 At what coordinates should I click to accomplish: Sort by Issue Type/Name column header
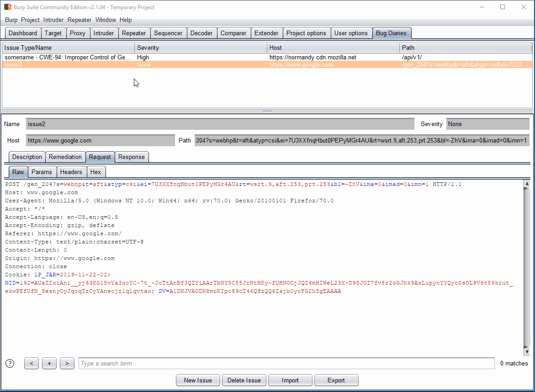[68, 48]
